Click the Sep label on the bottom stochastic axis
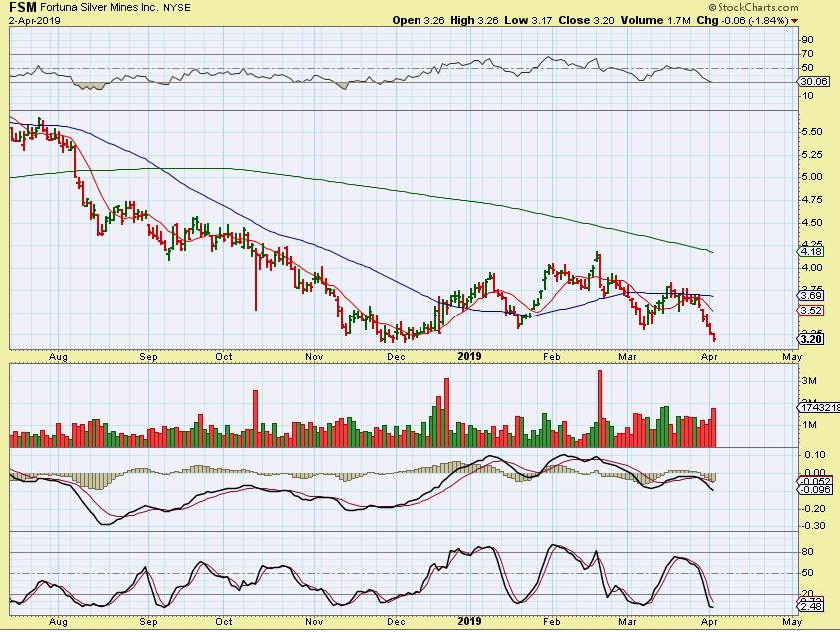The image size is (840, 632). (x=148, y=622)
